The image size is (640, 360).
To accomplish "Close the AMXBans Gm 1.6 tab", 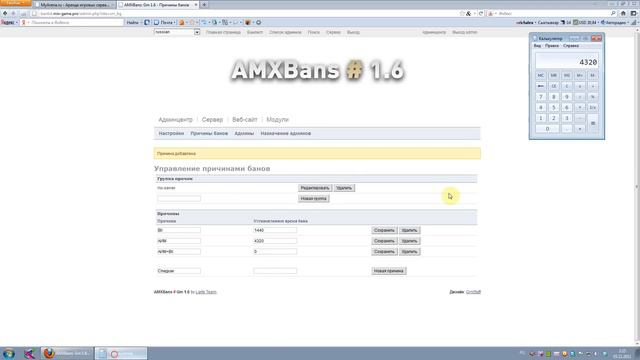I will (x=196, y=4).
